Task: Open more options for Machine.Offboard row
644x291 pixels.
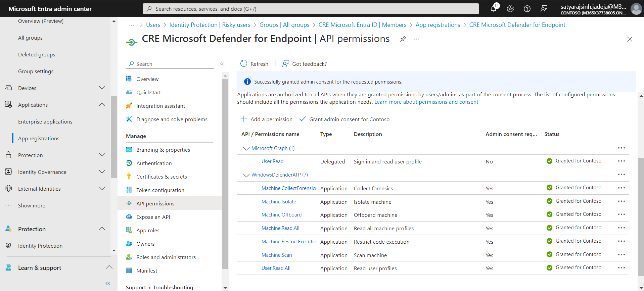Action: [622, 214]
